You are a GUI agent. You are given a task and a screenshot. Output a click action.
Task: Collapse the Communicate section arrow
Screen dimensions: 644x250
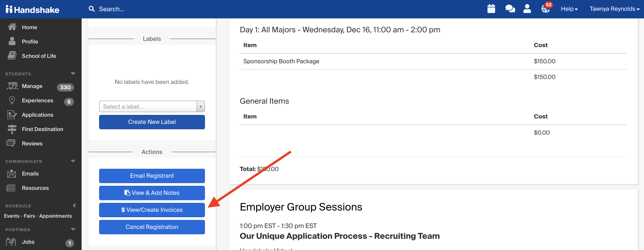coord(73,161)
